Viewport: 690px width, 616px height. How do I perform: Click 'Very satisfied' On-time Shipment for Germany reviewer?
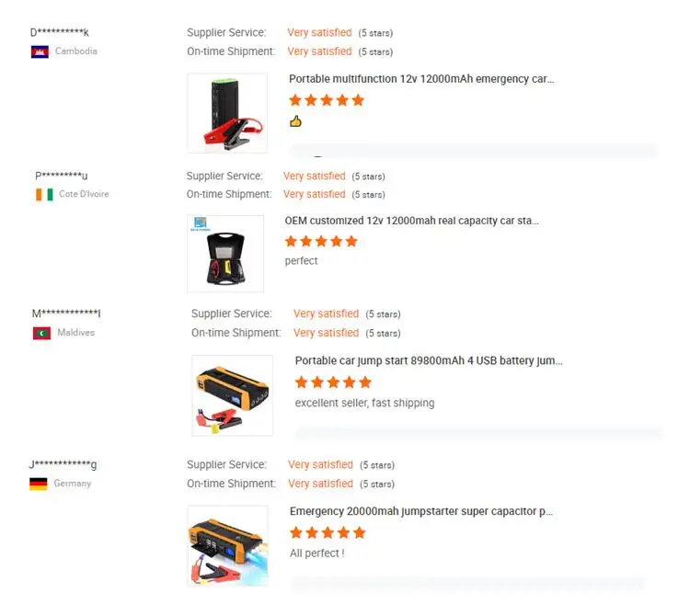[320, 484]
